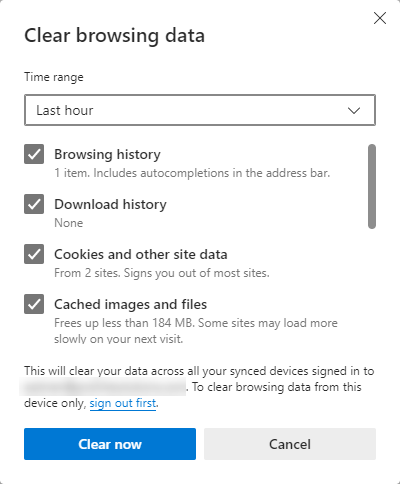Open the Time range dropdown
The height and width of the screenshot is (484, 400).
[200, 110]
